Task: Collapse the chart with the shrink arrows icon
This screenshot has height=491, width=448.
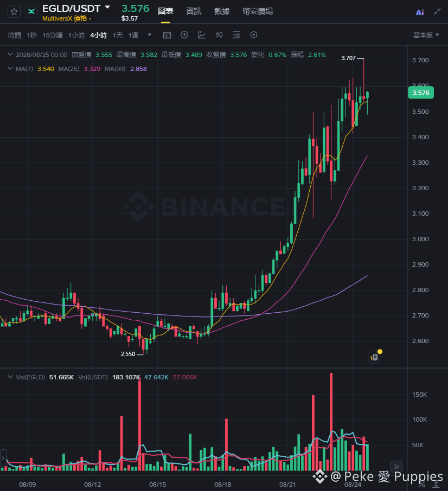Action: click(x=437, y=12)
